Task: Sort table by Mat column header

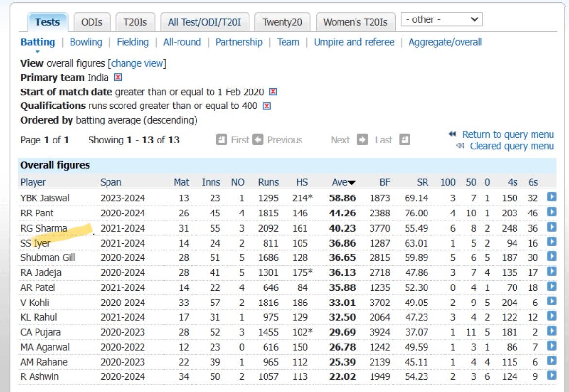Action: 181,182
